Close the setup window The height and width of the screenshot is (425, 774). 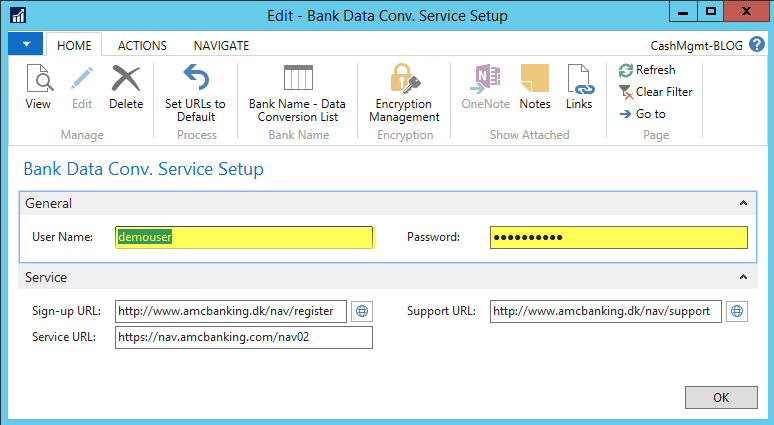click(745, 12)
